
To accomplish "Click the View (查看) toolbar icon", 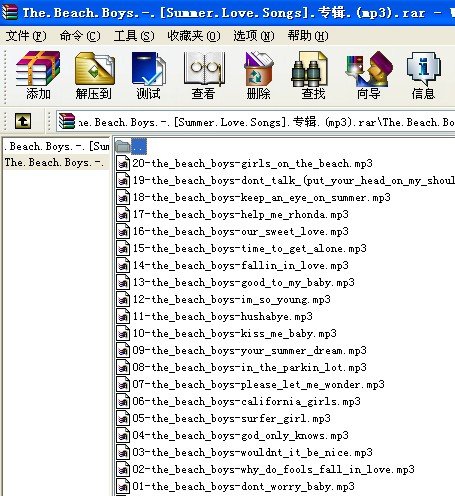I will [204, 68].
